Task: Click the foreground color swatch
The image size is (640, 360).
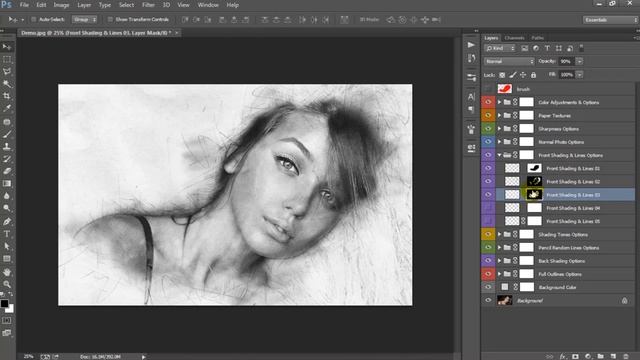Action: [x=4, y=304]
